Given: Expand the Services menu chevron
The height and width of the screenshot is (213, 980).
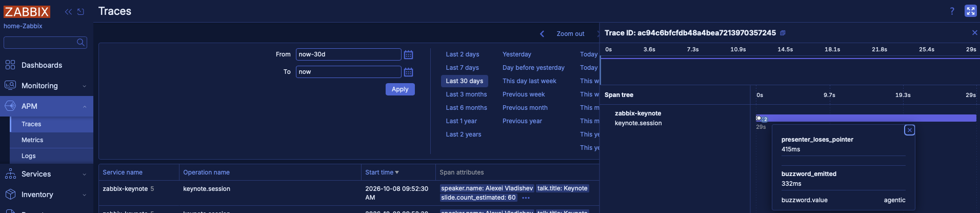Looking at the screenshot, I should pyautogui.click(x=84, y=175).
